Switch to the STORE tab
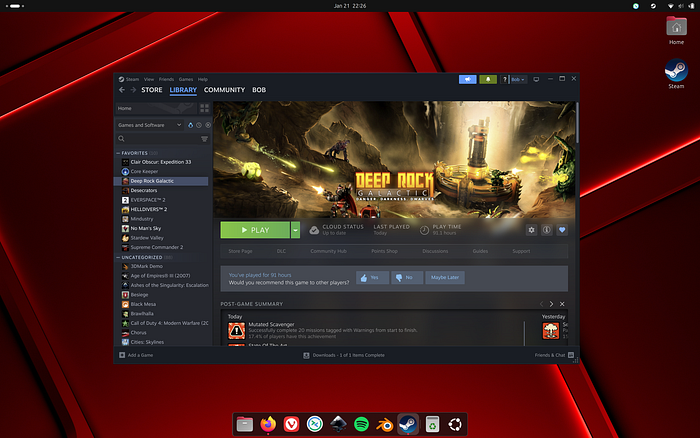Screen dimensions: 700x438 (x=152, y=90)
